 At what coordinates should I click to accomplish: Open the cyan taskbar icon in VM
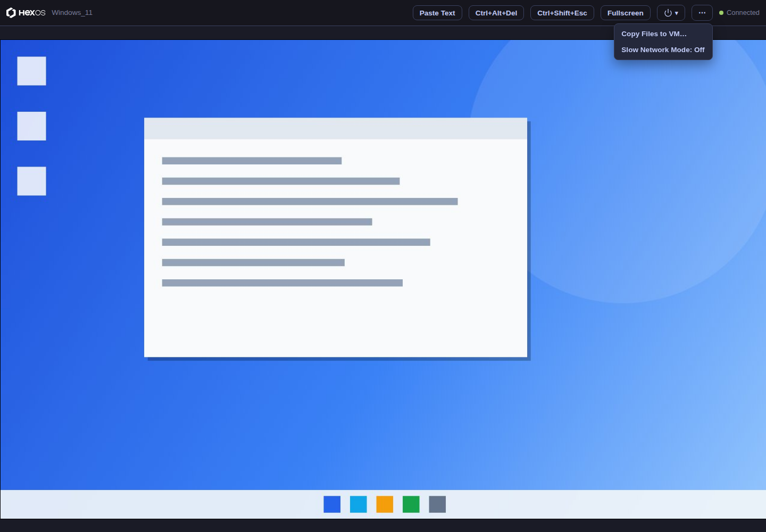tap(359, 504)
